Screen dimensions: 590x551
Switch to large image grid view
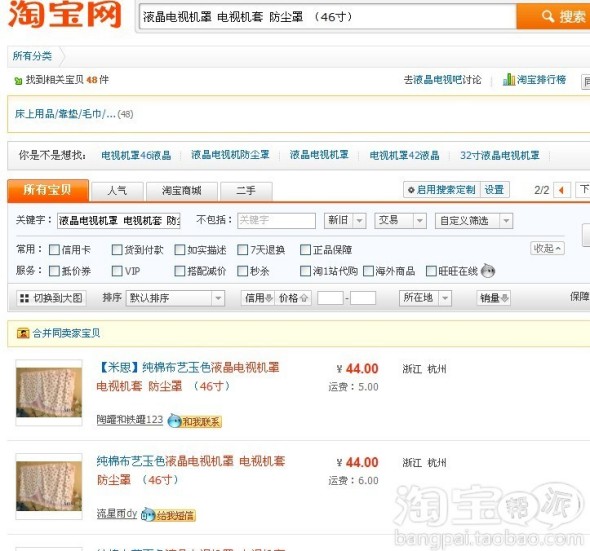pyautogui.click(x=52, y=298)
